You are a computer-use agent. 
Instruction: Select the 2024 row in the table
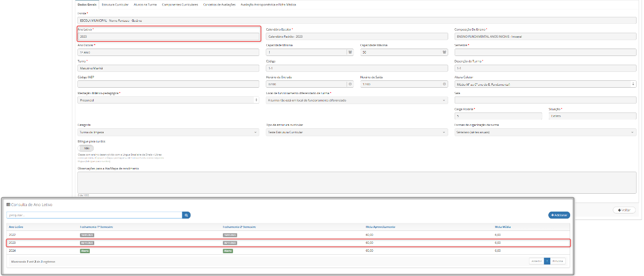(288, 251)
